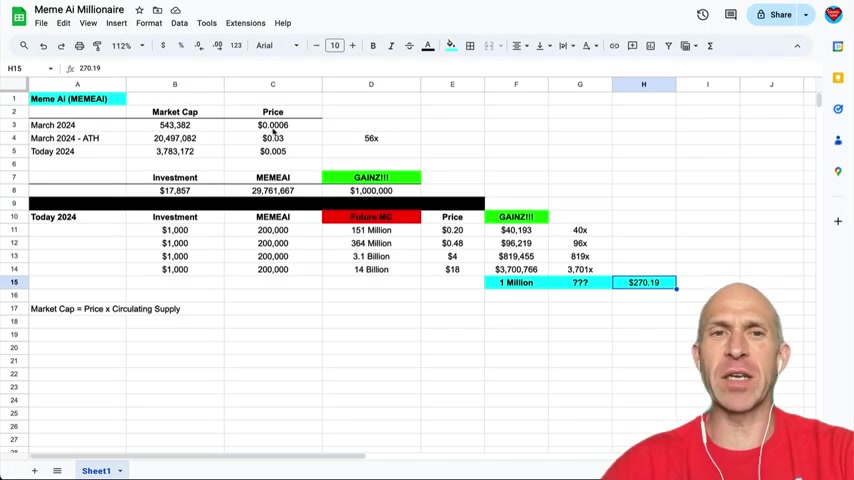Open the Google account avatar
The width and height of the screenshot is (854, 480).
pyautogui.click(x=833, y=15)
